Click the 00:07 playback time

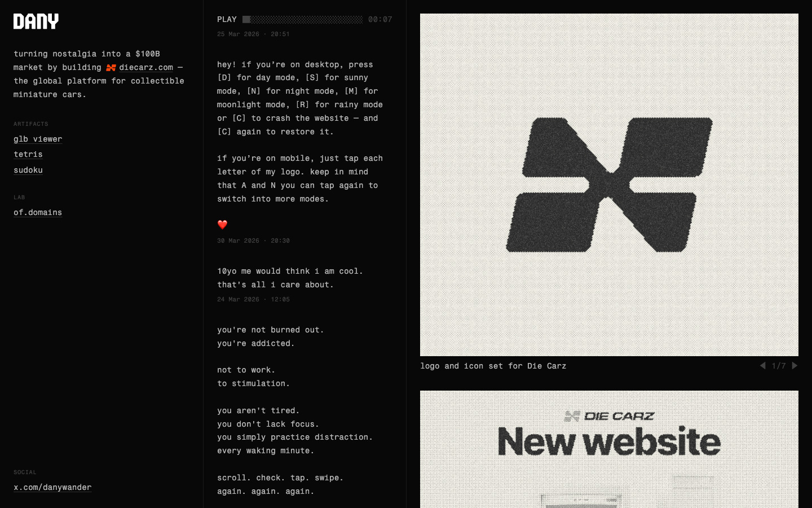[380, 19]
